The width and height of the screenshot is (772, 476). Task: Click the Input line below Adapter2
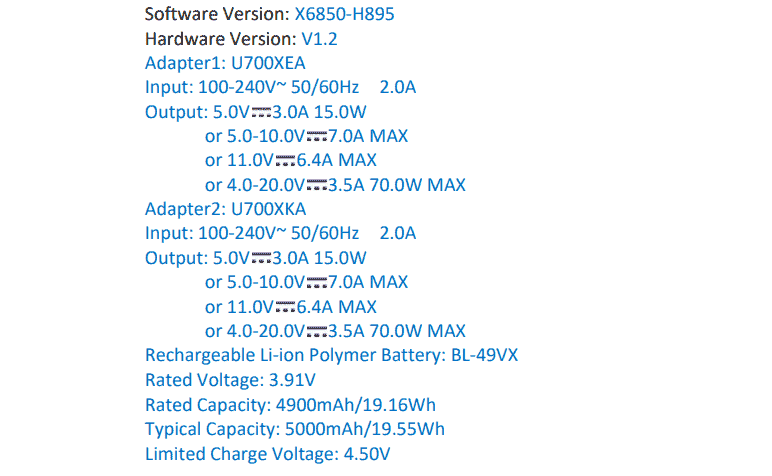point(280,234)
